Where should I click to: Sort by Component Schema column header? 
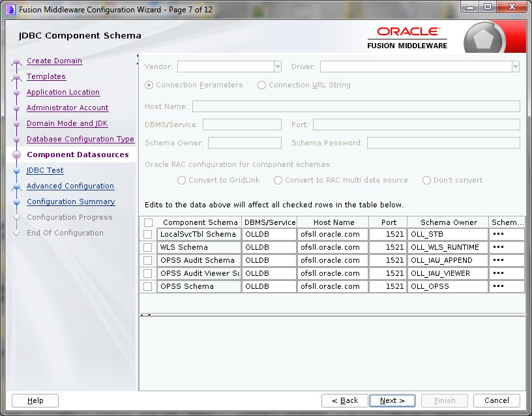(x=199, y=222)
